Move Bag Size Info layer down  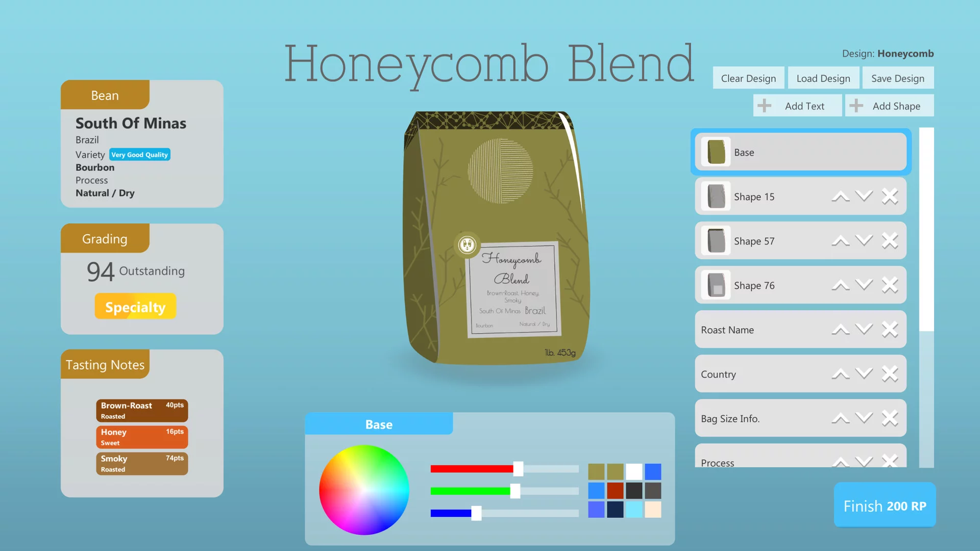(864, 418)
